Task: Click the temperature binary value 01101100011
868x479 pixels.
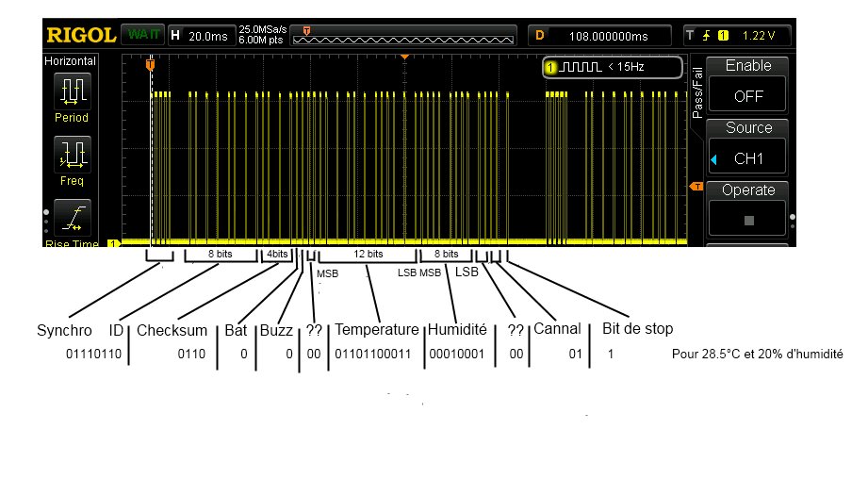Action: click(373, 354)
